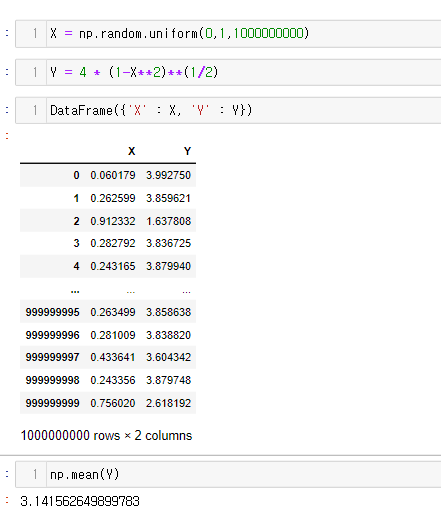Click the np.mean(Y) code cell
This screenshot has height=515, width=441.
pos(228,474)
